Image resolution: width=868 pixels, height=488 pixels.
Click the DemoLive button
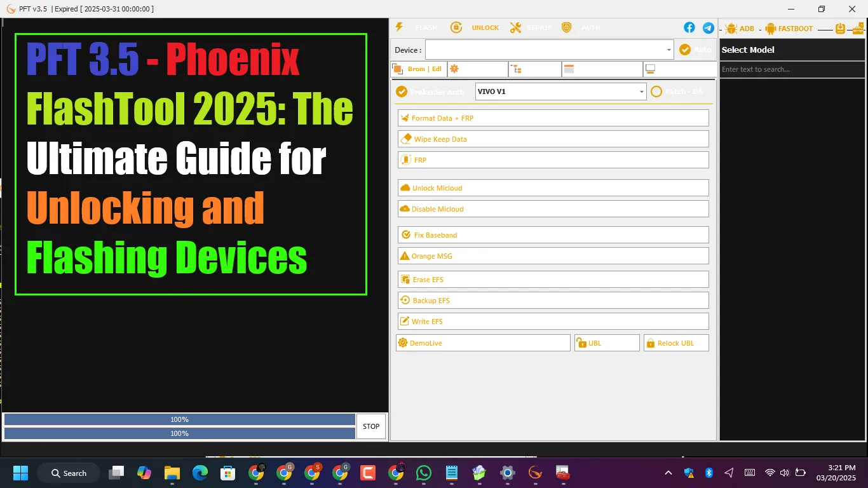coord(483,342)
